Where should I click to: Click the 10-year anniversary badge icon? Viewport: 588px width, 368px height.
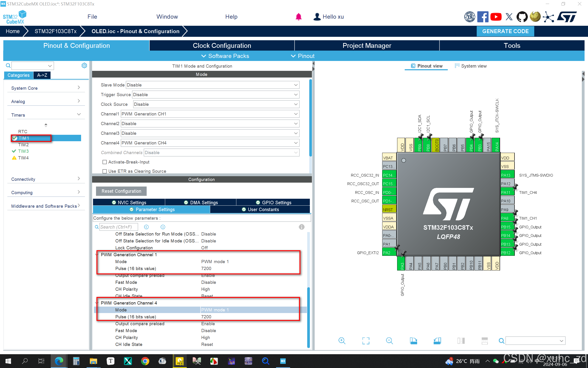point(469,17)
